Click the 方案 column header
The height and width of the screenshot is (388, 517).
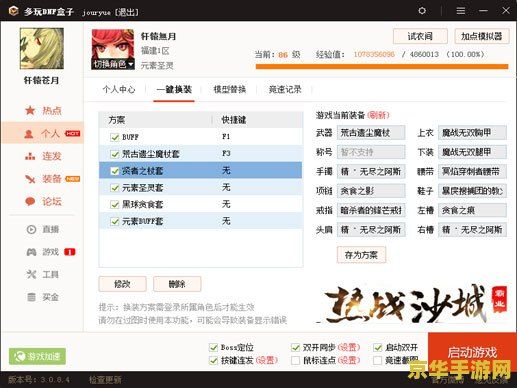click(x=155, y=120)
